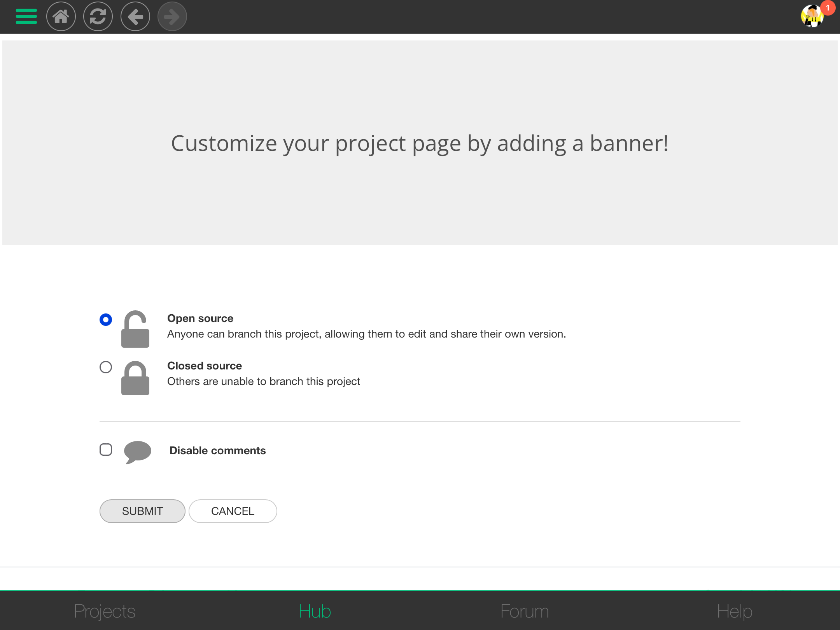Screen dimensions: 840x630
Task: Open the Forum tab
Action: [525, 611]
